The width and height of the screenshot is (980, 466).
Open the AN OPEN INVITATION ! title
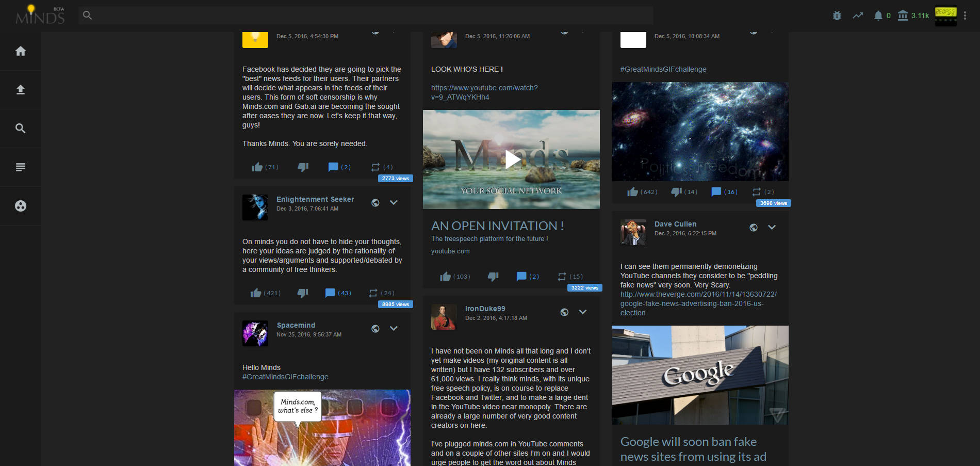(x=497, y=226)
